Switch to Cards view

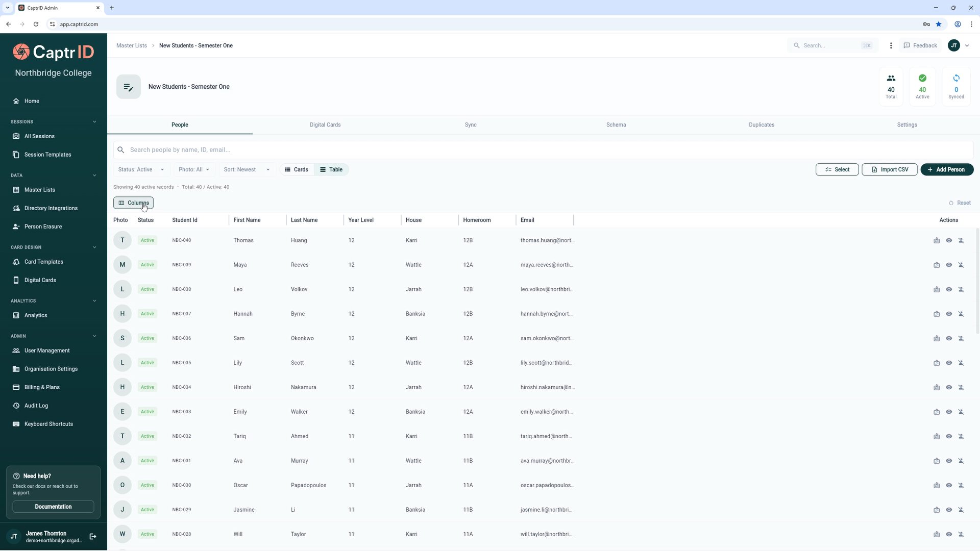(297, 169)
